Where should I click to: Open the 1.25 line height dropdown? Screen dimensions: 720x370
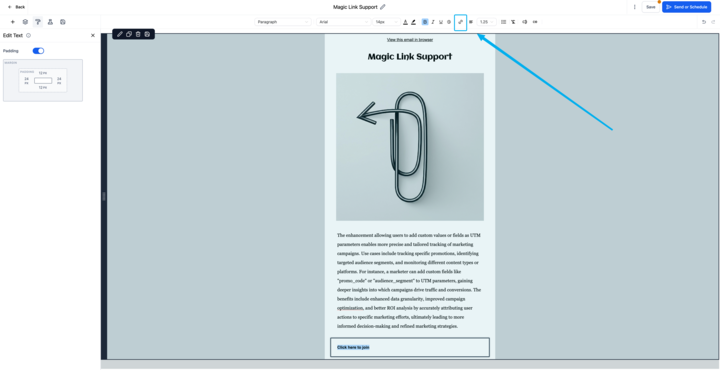487,22
